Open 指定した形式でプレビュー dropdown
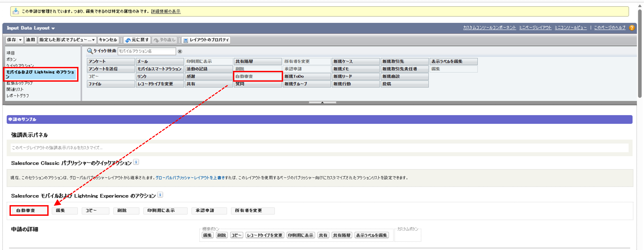The image size is (644, 250). [67, 40]
